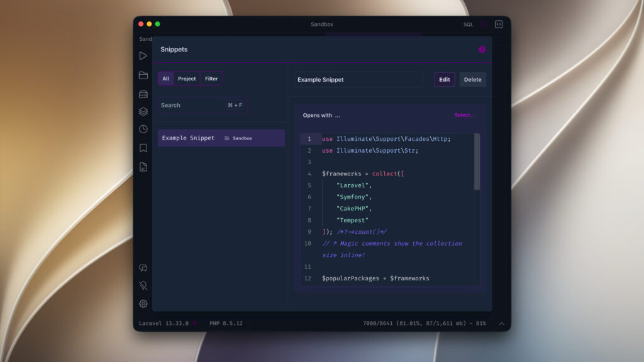Click the "Tempest" string in code
The height and width of the screenshot is (362, 644).
pos(352,221)
